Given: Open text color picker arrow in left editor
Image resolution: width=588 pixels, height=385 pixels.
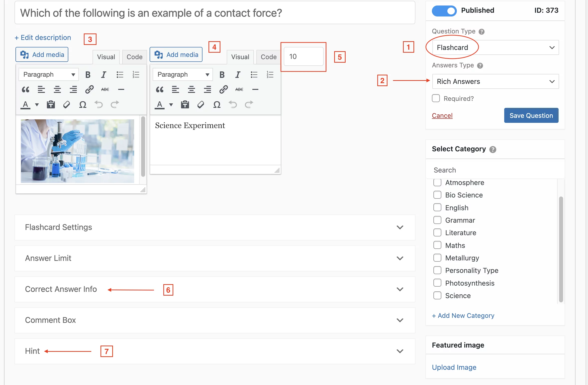Looking at the screenshot, I should tap(37, 105).
